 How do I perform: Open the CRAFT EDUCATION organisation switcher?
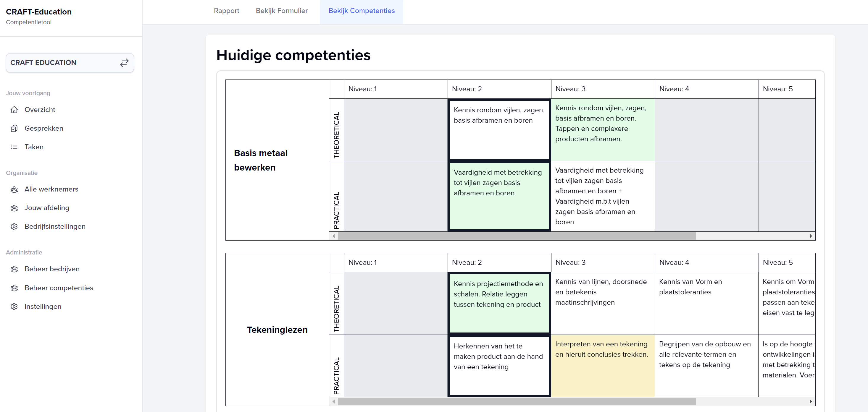(70, 63)
